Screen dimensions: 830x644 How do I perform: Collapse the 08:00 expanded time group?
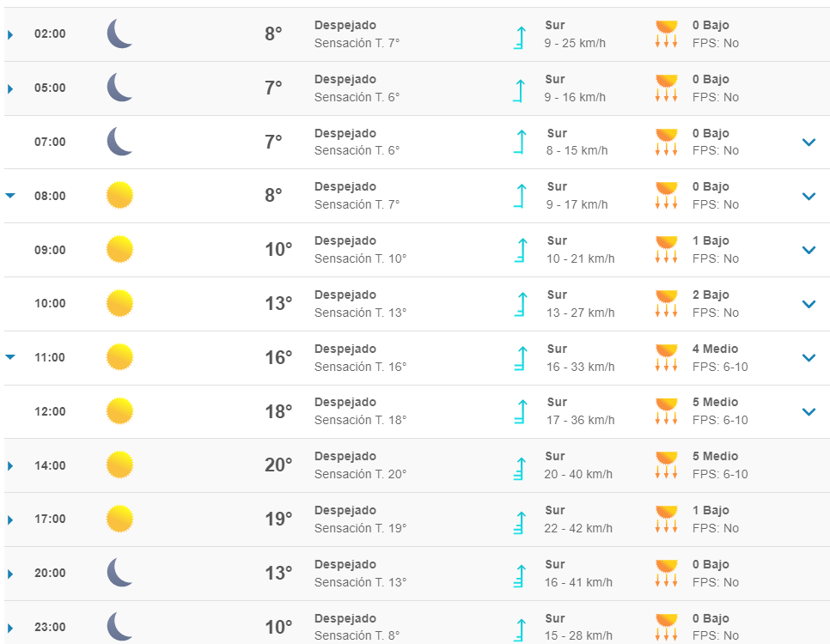tap(10, 196)
